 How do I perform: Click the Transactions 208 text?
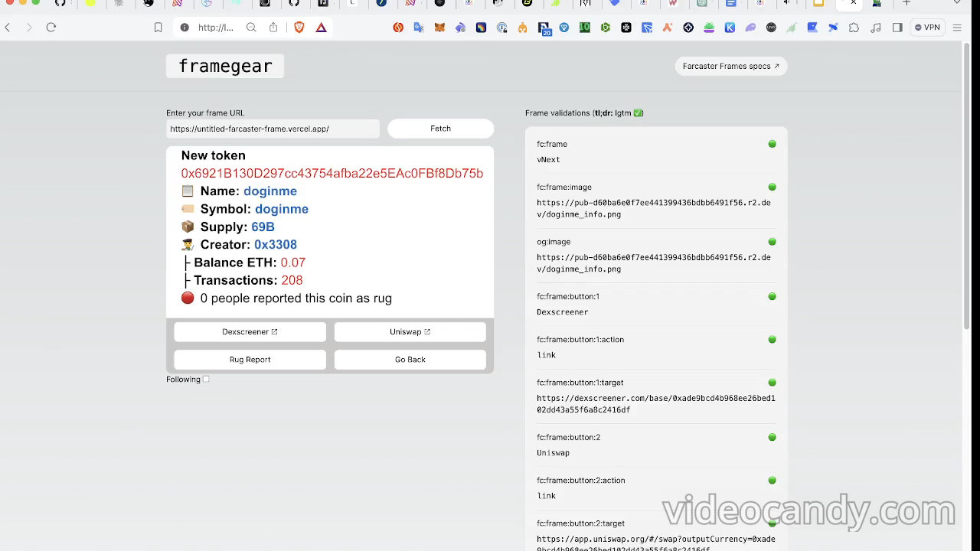(x=248, y=281)
